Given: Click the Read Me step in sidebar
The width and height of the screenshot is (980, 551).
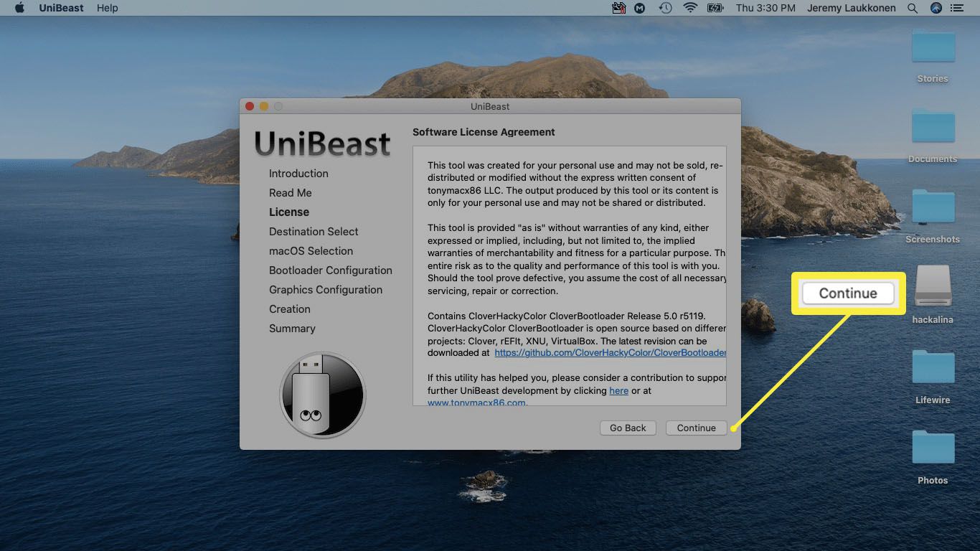Looking at the screenshot, I should 290,193.
